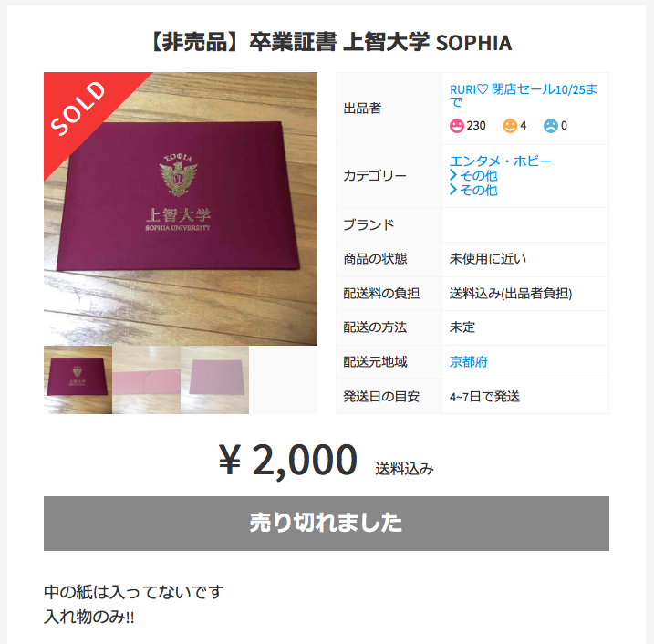Select second thumbnail showing opened pink folder
The height and width of the screenshot is (644, 654).
[147, 379]
